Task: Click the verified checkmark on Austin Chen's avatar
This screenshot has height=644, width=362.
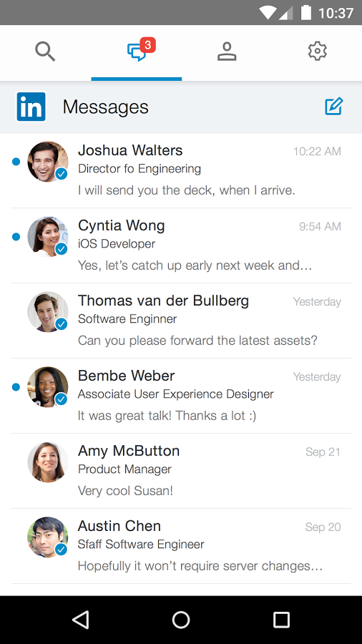Action: click(x=61, y=550)
